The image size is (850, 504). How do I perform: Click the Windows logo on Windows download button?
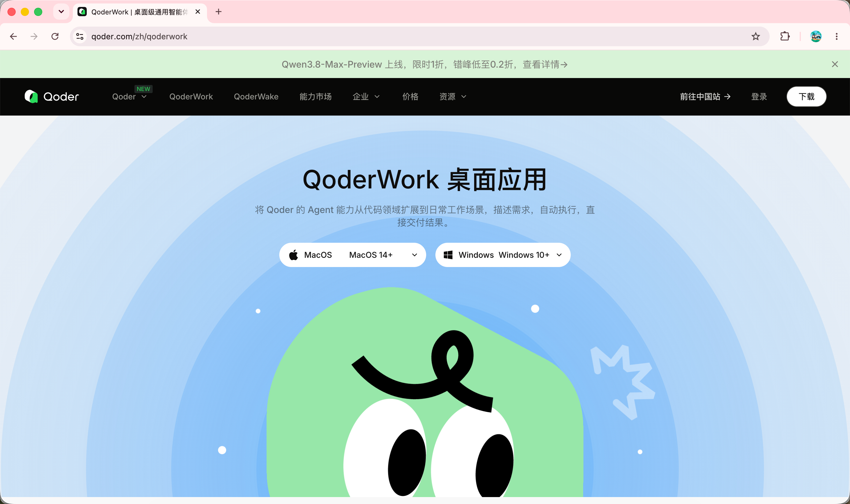pos(448,255)
